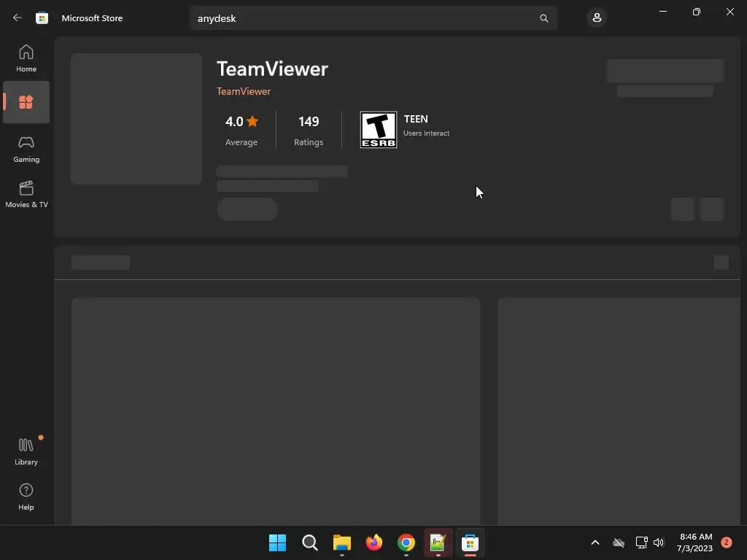Click the OneDrive cloud tray icon
The width and height of the screenshot is (747, 560).
(x=619, y=542)
